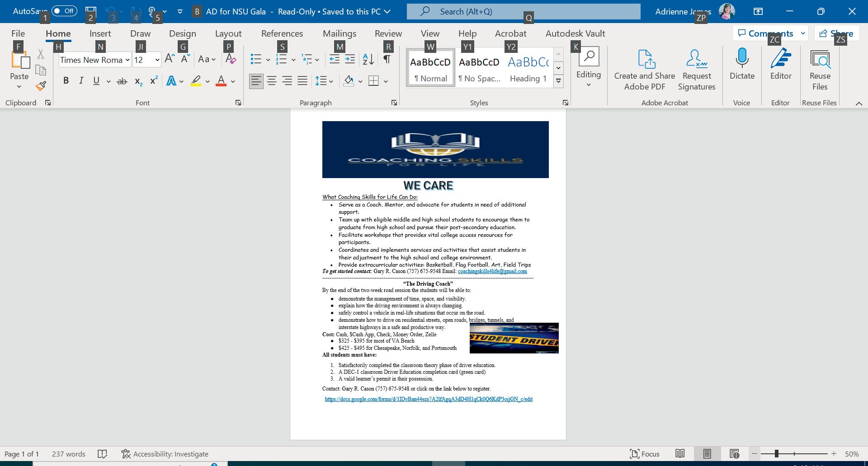Toggle Underline formatting

(96, 81)
